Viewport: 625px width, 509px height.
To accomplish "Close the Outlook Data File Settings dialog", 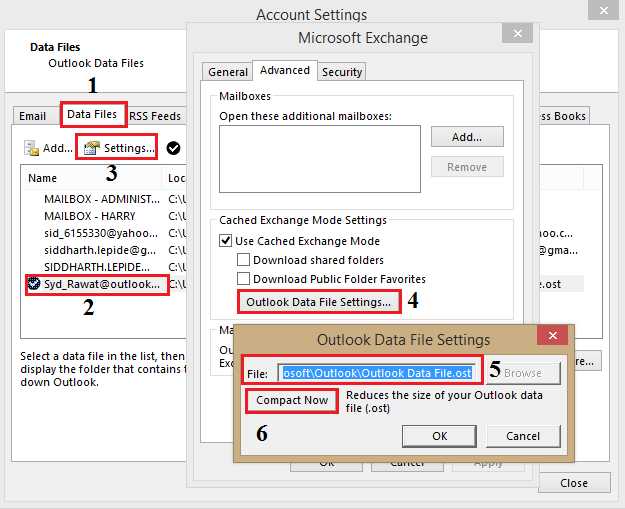I will [552, 335].
